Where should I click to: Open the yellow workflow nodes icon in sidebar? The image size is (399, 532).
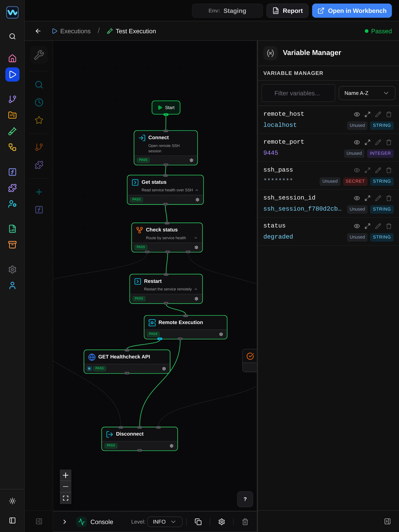pos(12,147)
